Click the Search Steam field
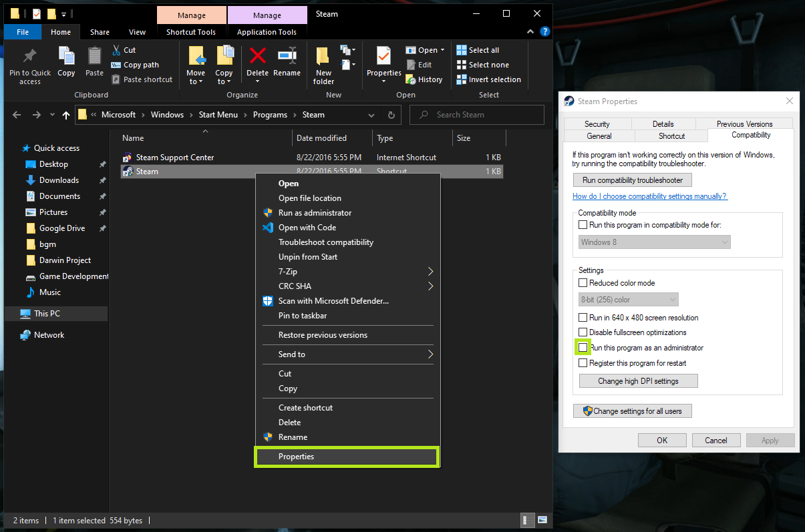Screen dimensions: 805x532 point(477,115)
